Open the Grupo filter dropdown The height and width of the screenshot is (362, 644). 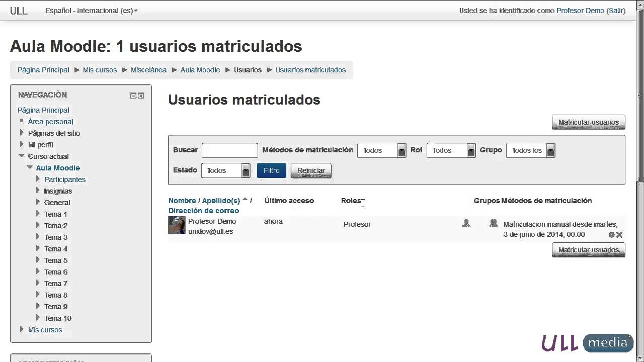point(530,150)
